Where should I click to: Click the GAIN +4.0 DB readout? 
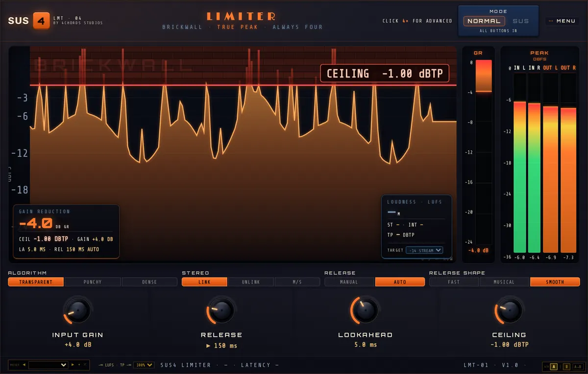(x=96, y=239)
